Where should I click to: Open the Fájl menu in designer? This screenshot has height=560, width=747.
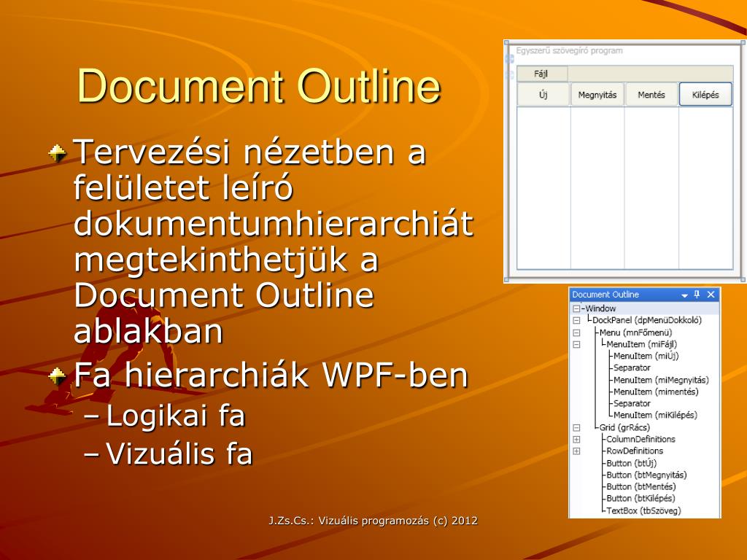[x=542, y=74]
